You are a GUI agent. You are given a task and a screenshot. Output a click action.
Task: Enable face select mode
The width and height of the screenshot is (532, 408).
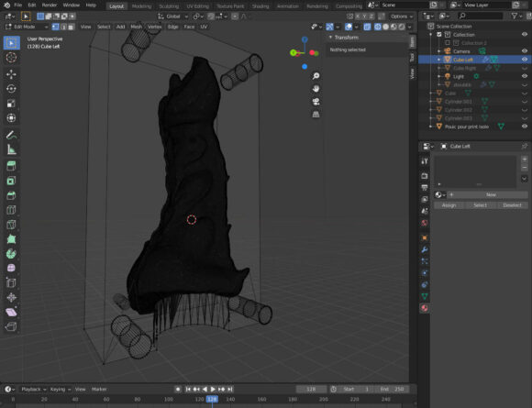(71, 27)
